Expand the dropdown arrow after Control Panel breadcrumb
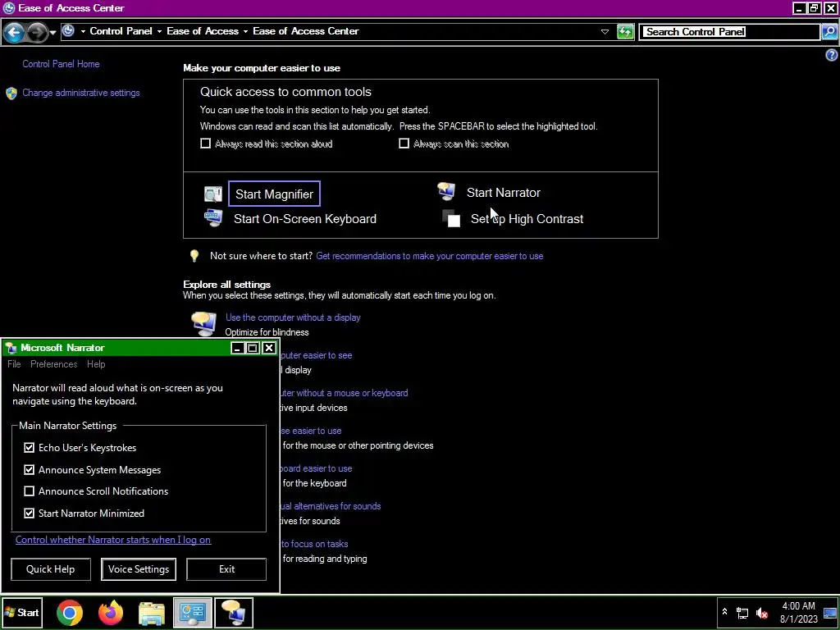Viewport: 840px width, 630px height. (x=159, y=32)
